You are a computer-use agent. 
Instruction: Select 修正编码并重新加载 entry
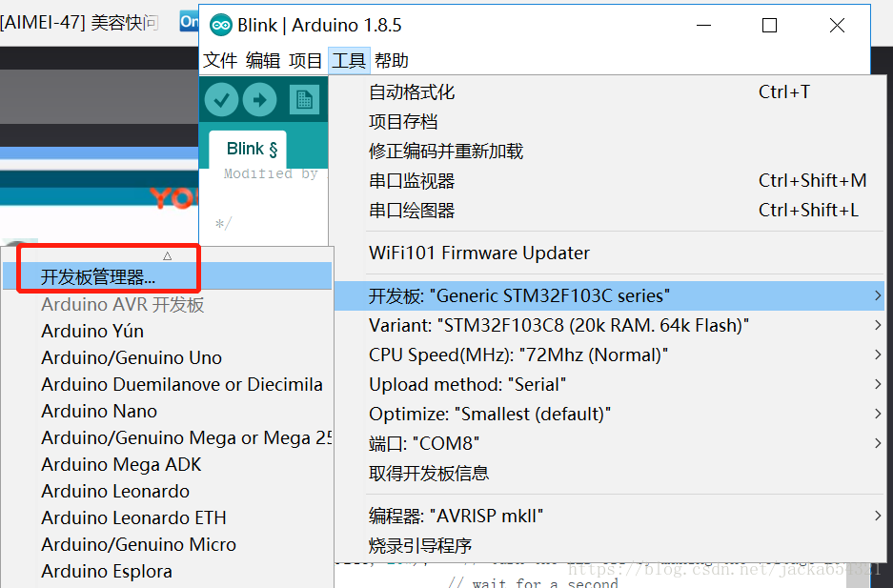[x=609, y=152]
